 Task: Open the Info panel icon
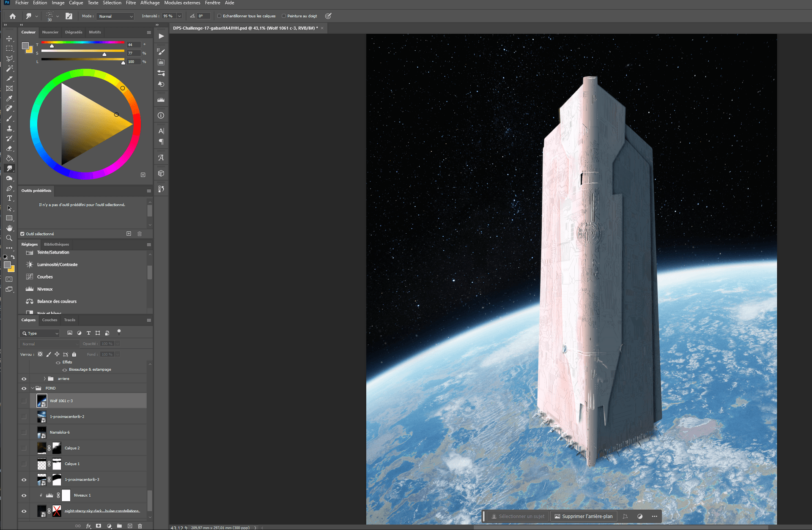click(x=161, y=115)
